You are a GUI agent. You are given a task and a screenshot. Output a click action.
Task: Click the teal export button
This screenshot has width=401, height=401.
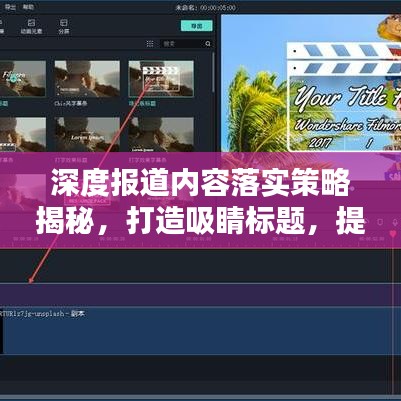[197, 26]
